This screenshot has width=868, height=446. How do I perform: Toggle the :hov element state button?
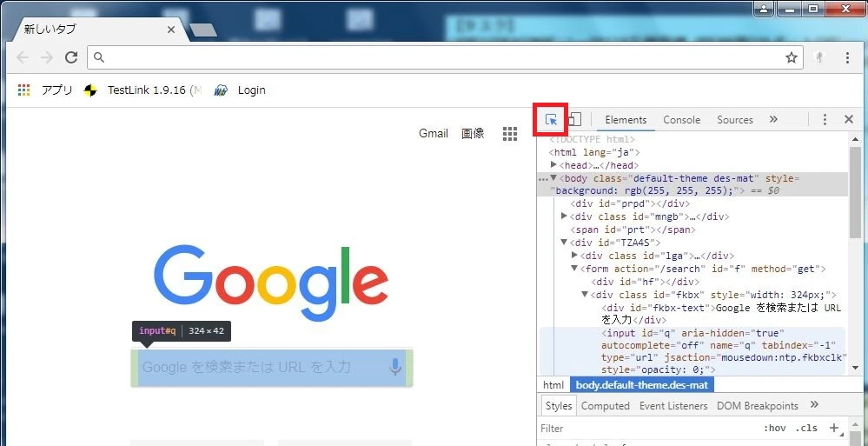[774, 428]
